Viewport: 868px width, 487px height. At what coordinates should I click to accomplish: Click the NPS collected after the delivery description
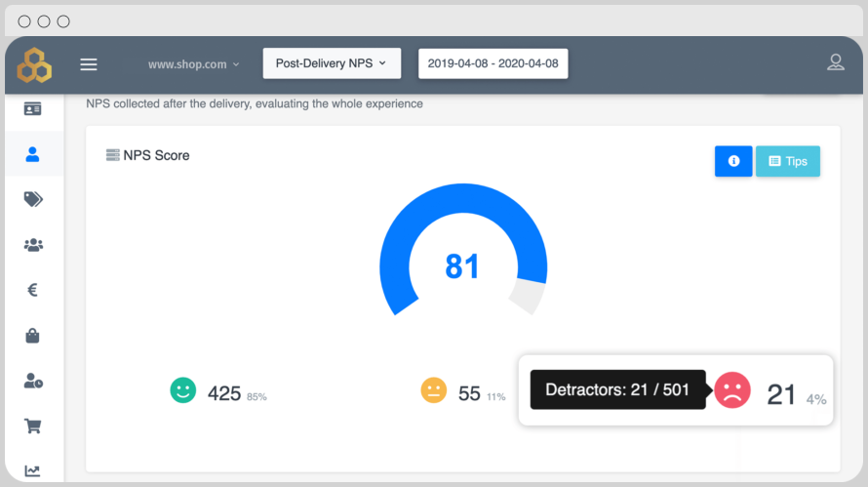255,103
